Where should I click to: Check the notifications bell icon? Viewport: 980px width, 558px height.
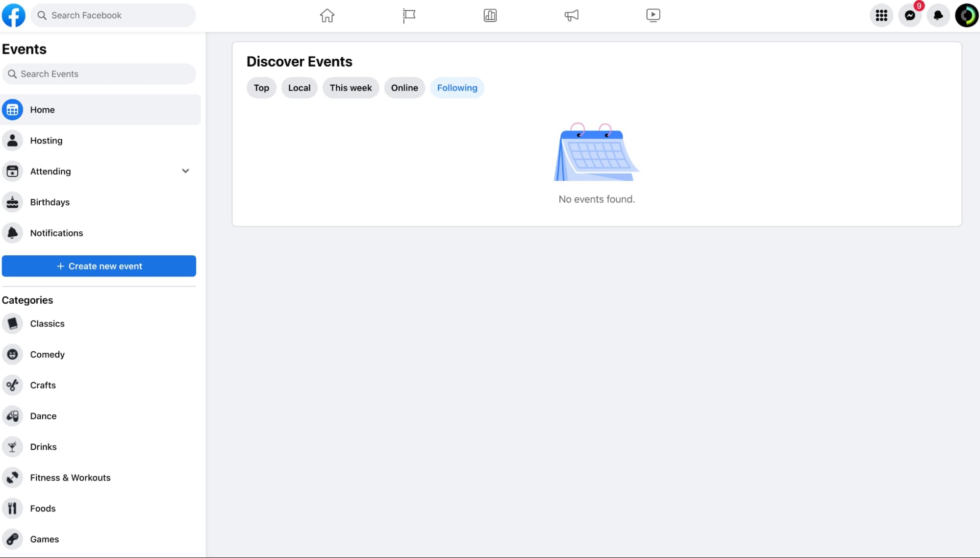[939, 15]
